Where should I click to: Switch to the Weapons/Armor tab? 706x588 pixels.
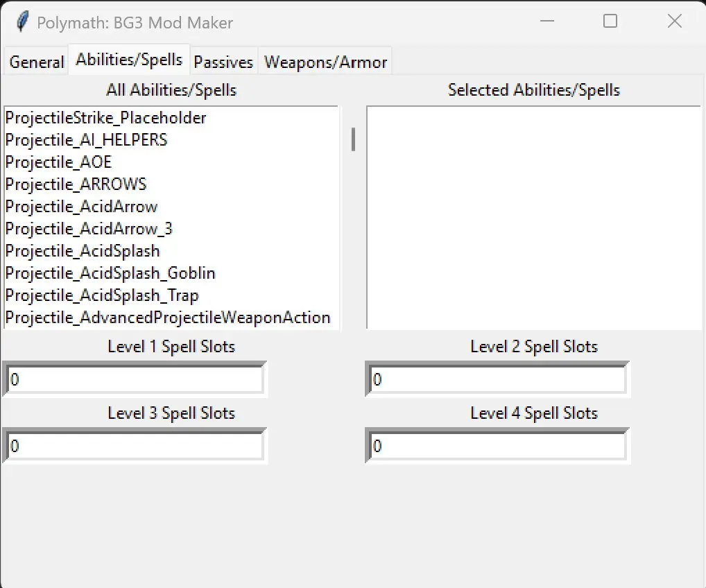tap(325, 62)
